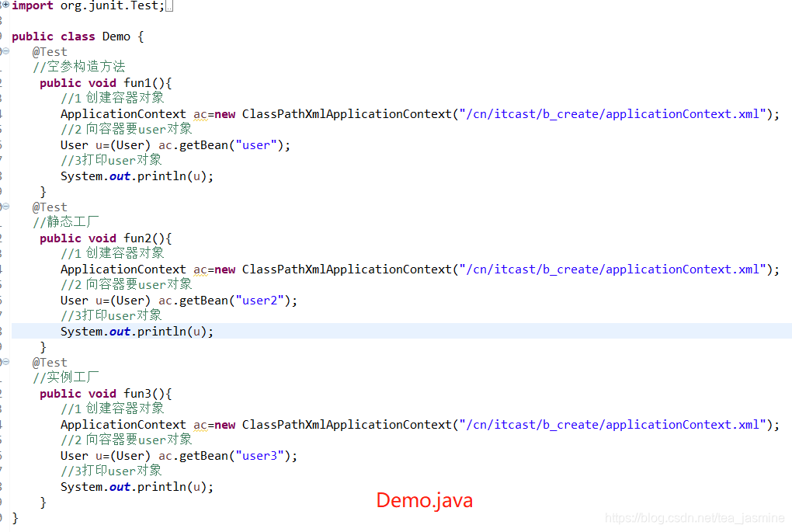Screen dimensions: 792x532
Task: Collapse the fun2 method fold marker
Action: pyautogui.click(x=5, y=206)
